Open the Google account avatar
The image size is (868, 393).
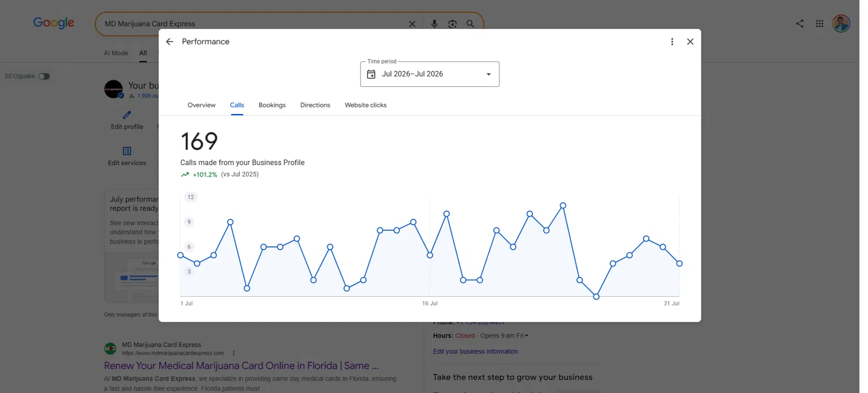pyautogui.click(x=841, y=23)
